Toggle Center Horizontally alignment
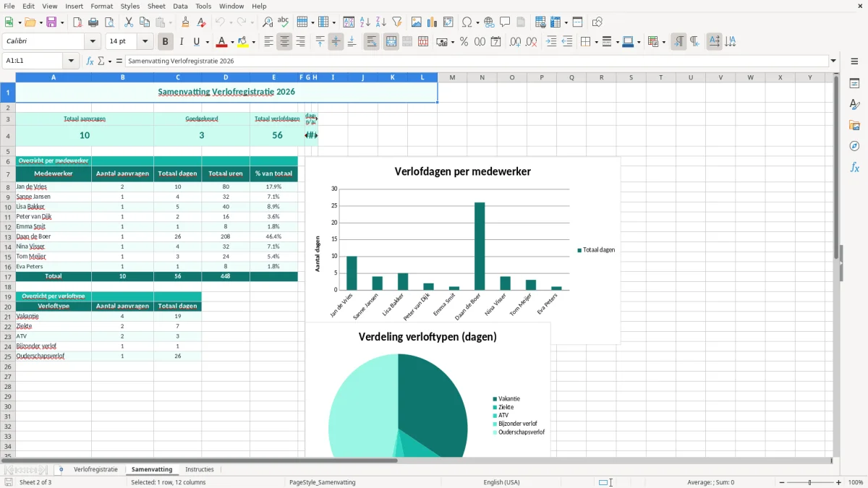Image resolution: width=868 pixels, height=488 pixels. click(284, 42)
